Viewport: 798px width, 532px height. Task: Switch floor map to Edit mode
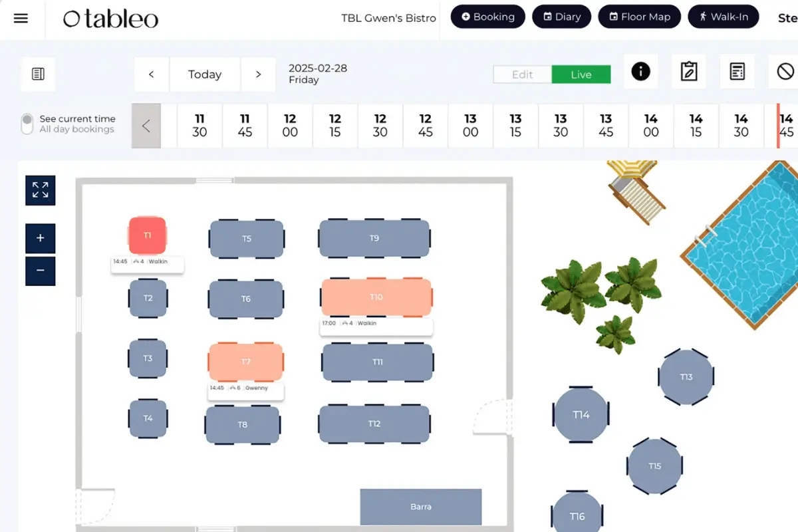tap(522, 74)
